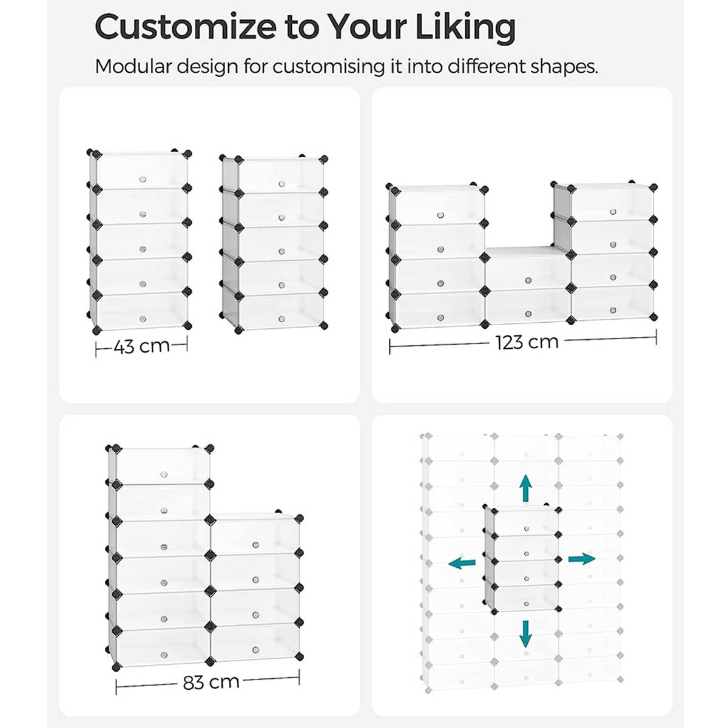The height and width of the screenshot is (728, 728).
Task: Click the "Modular design" subtitle text
Action: coord(346,66)
